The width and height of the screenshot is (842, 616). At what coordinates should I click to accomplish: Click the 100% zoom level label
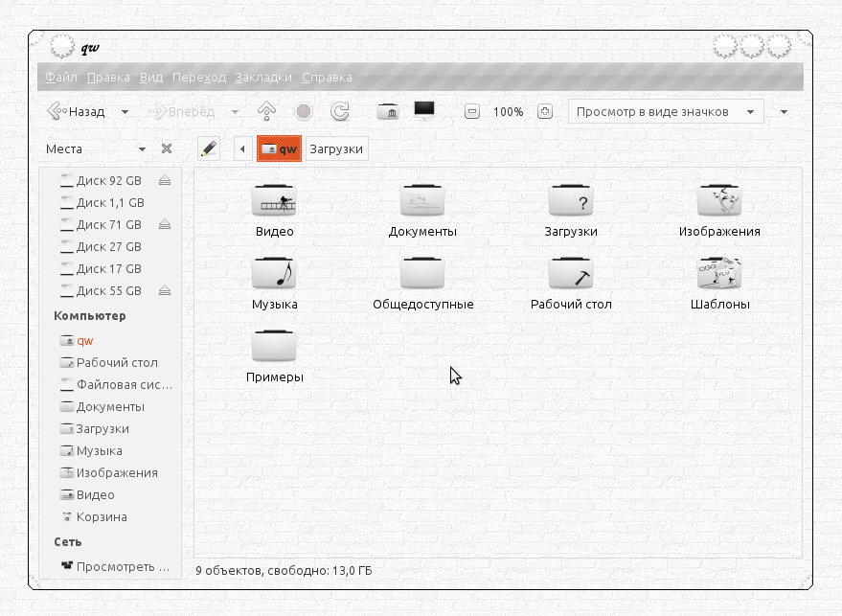pyautogui.click(x=508, y=112)
